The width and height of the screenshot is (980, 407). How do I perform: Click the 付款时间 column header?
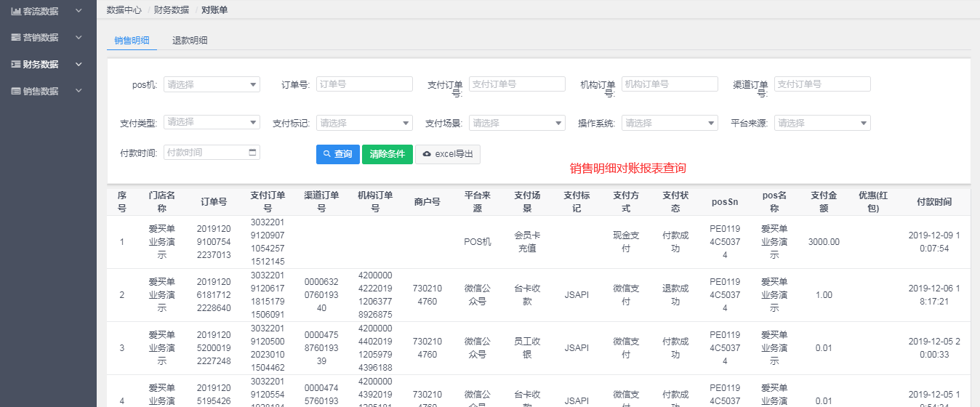point(934,202)
